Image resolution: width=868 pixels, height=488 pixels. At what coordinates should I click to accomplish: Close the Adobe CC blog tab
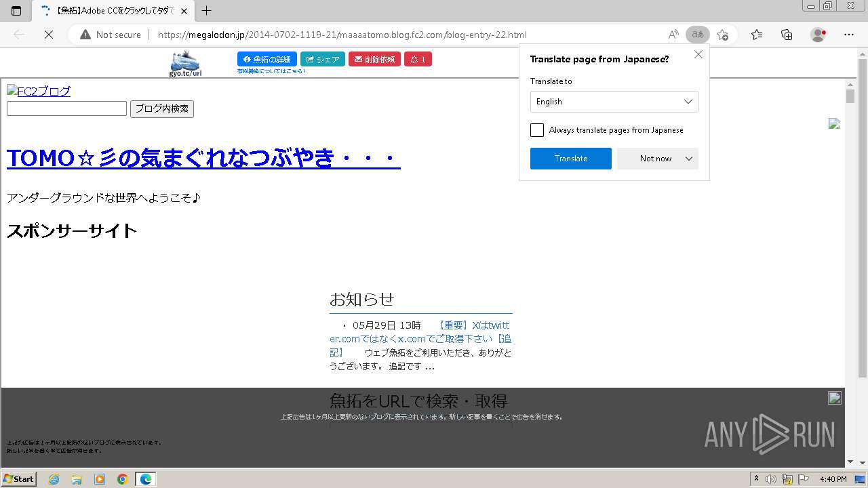point(184,11)
